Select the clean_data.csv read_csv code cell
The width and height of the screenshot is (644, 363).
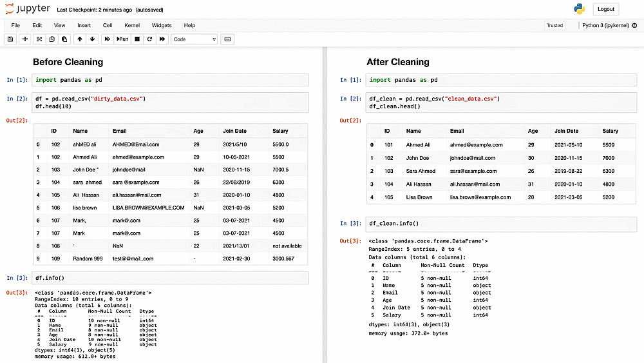pyautogui.click(x=501, y=103)
